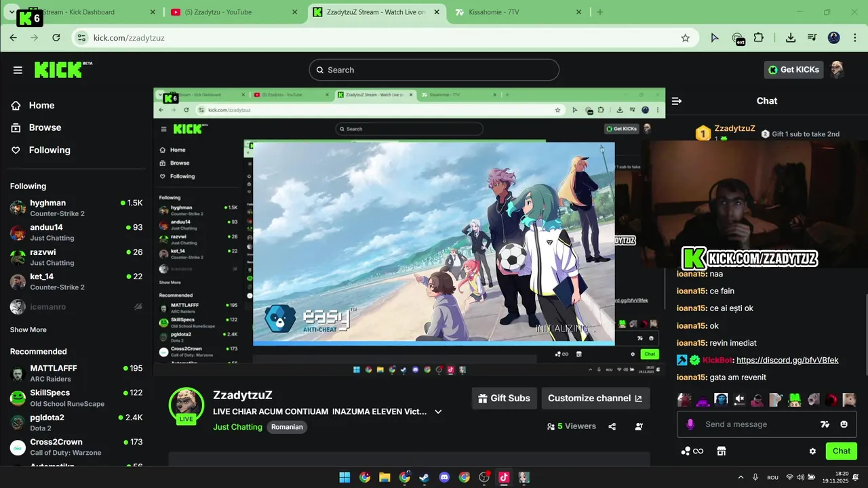Click the Romanian language tag
The image size is (868, 488).
point(287,427)
